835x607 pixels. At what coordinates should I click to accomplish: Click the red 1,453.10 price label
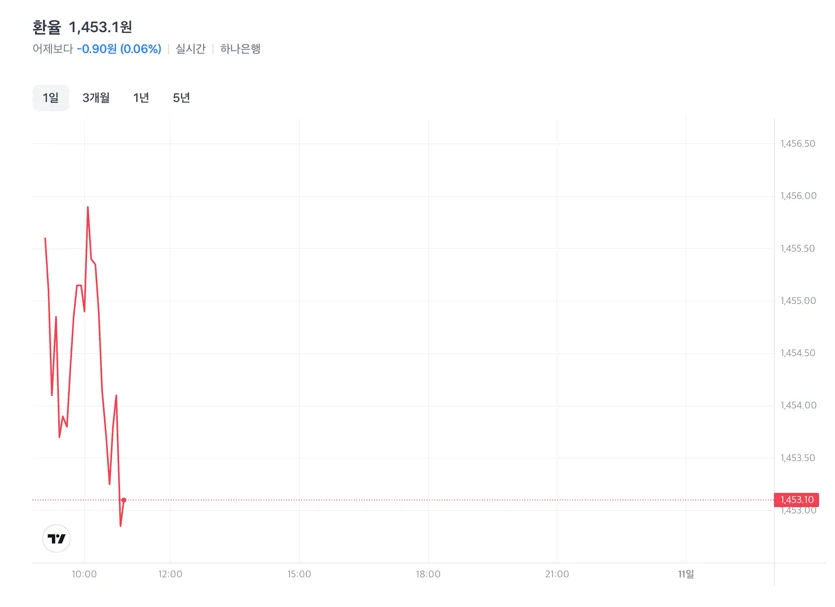pyautogui.click(x=797, y=499)
